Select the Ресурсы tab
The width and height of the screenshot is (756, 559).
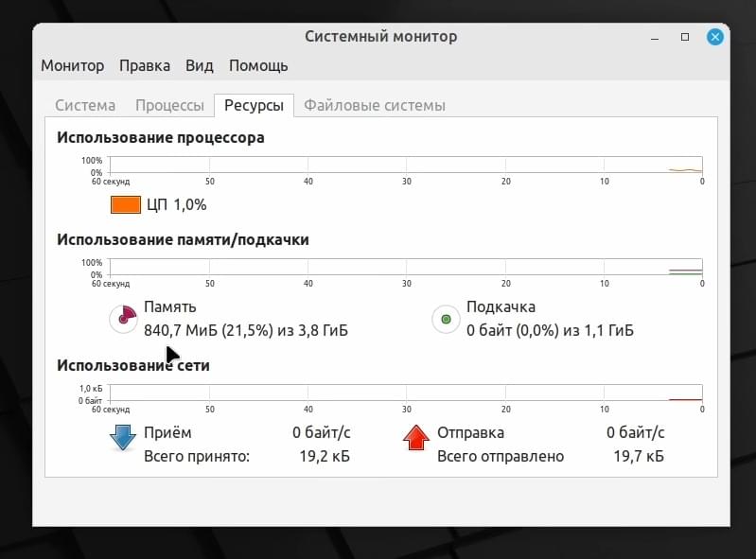click(x=255, y=106)
